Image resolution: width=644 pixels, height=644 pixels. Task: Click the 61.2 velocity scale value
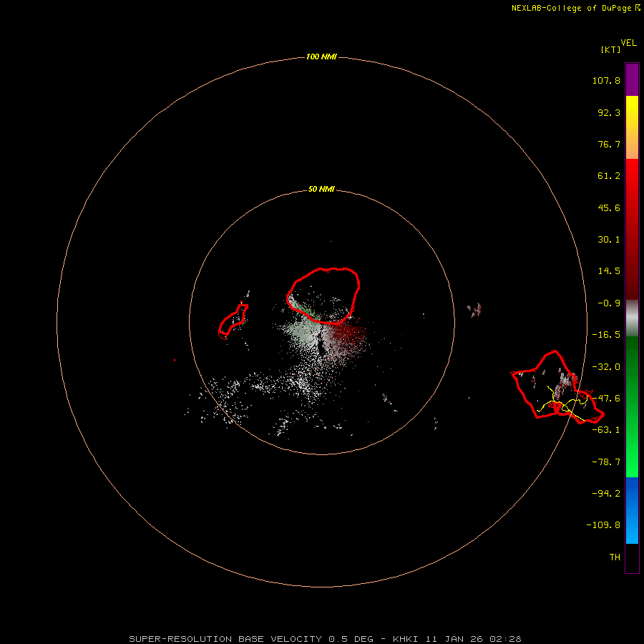tap(609, 176)
